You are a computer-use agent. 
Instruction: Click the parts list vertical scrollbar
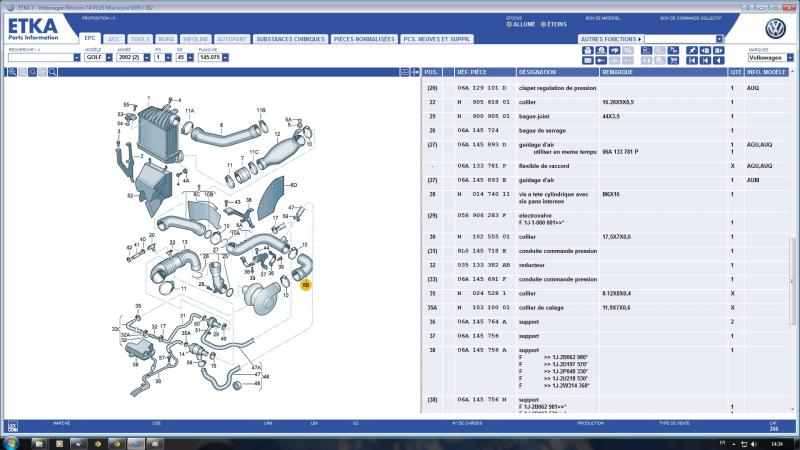[792, 281]
